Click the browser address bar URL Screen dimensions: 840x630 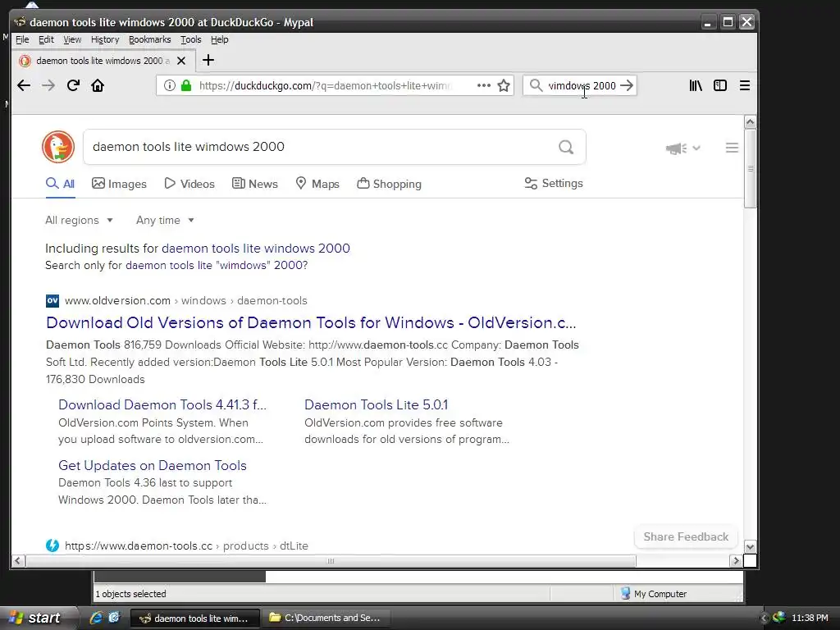[326, 85]
